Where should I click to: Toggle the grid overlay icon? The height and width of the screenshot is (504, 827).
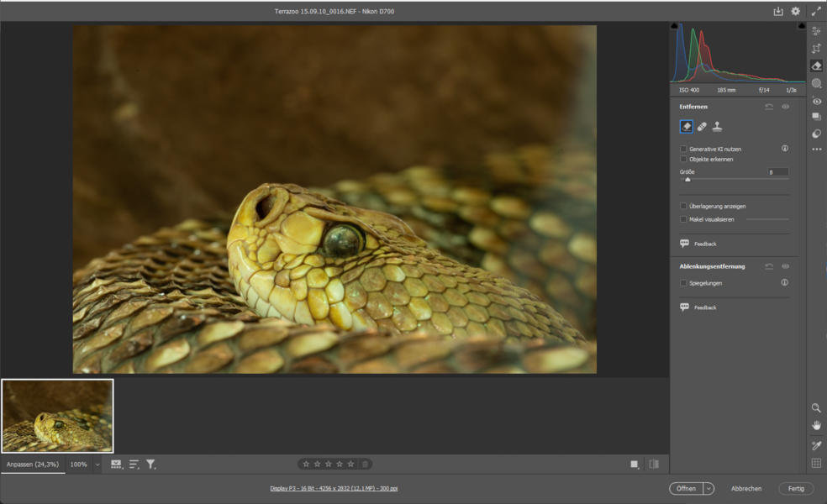pos(816,463)
